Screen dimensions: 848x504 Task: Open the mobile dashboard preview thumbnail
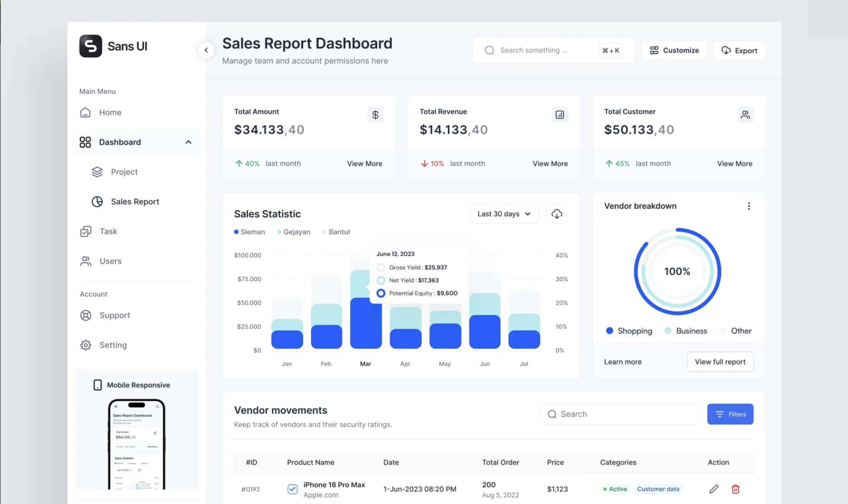point(137,444)
